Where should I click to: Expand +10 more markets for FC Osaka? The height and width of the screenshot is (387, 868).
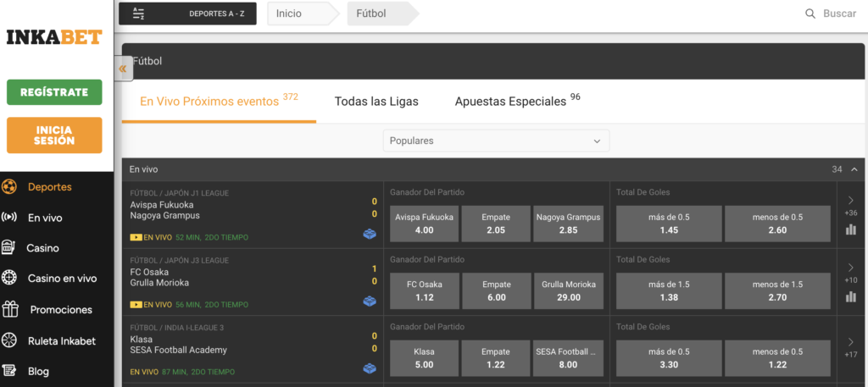pos(851,274)
